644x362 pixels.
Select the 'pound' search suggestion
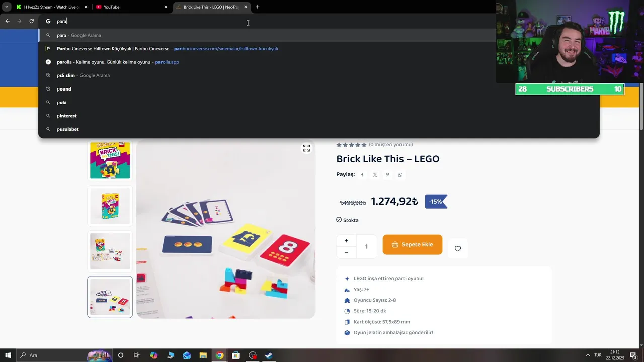pyautogui.click(x=319, y=89)
